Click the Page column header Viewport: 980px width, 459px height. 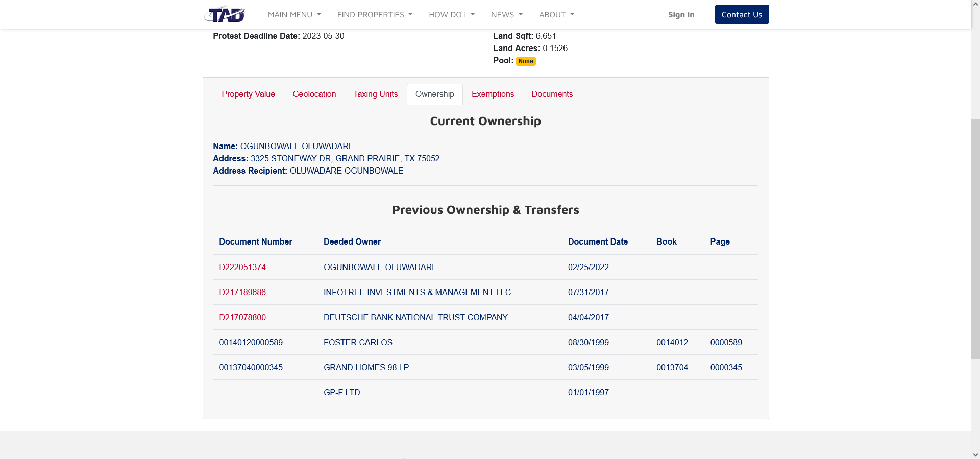pyautogui.click(x=720, y=241)
